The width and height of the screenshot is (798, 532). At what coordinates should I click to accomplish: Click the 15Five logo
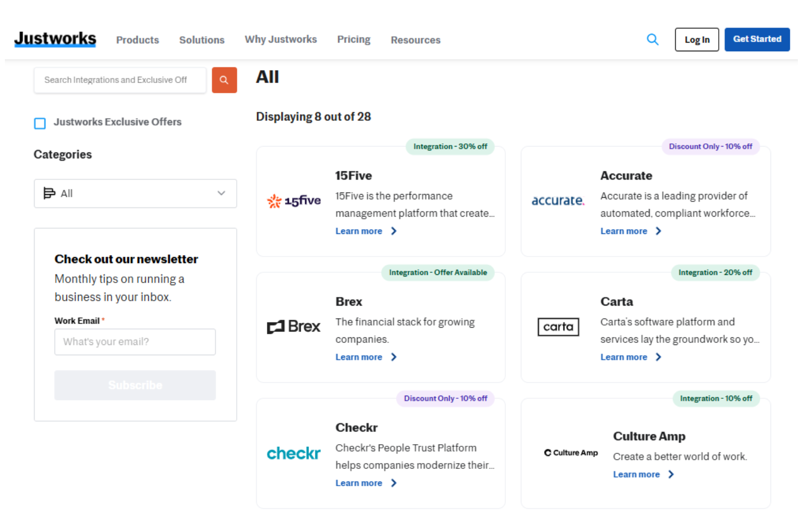point(294,201)
